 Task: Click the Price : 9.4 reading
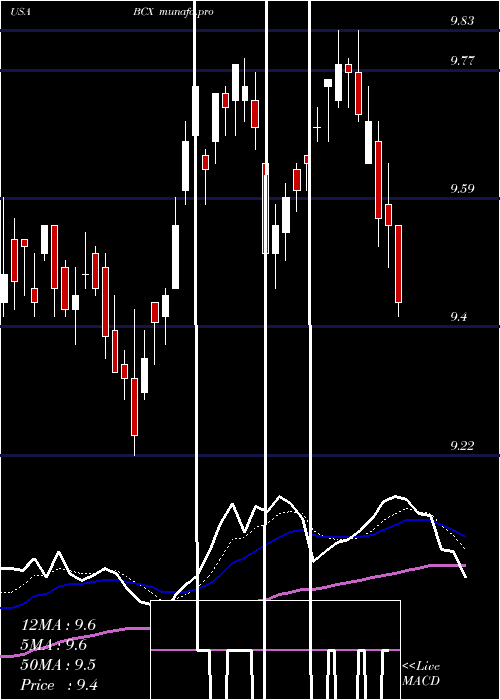coord(59,685)
